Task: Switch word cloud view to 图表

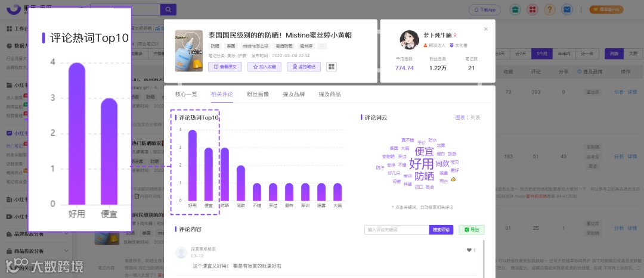Action: click(x=460, y=118)
